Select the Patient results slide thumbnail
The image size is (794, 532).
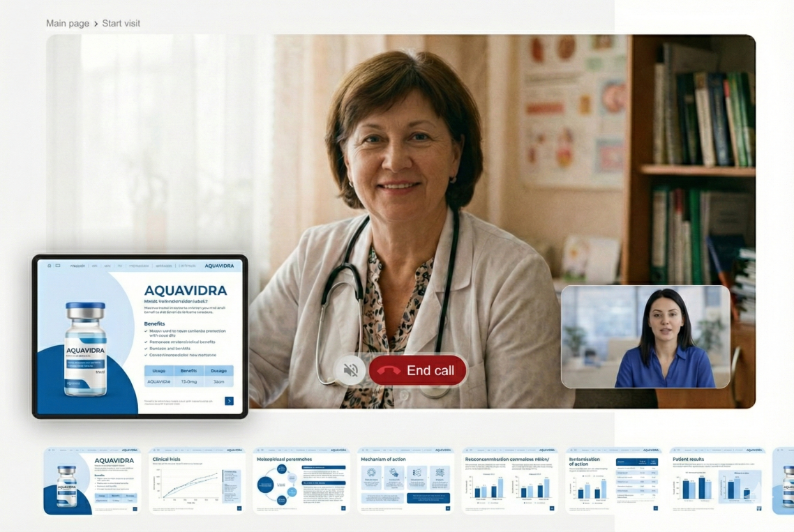(x=717, y=481)
